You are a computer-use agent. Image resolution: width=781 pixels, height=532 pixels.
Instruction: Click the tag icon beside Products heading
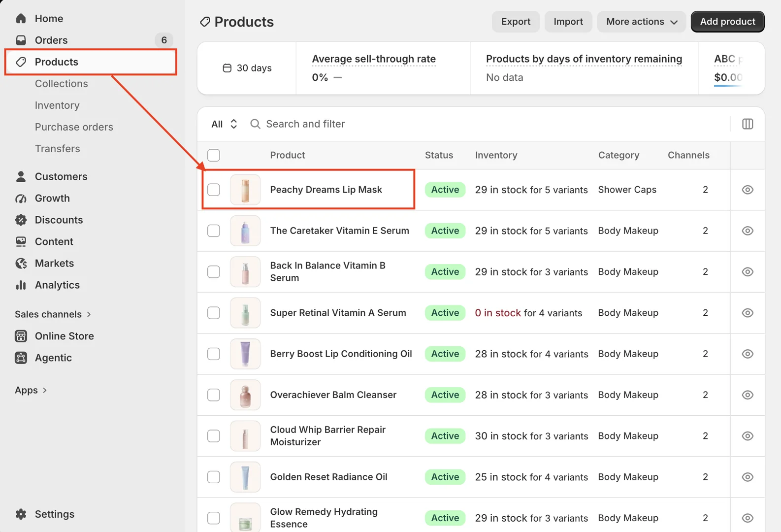click(205, 22)
